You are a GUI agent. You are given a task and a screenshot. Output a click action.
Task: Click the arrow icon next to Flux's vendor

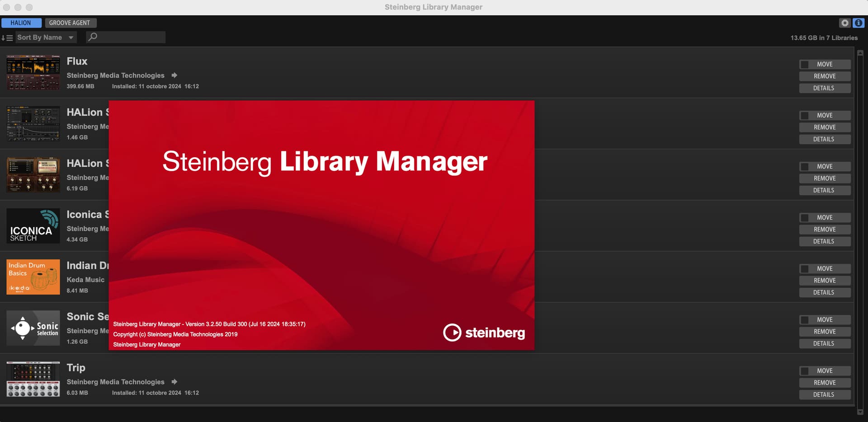pos(174,75)
